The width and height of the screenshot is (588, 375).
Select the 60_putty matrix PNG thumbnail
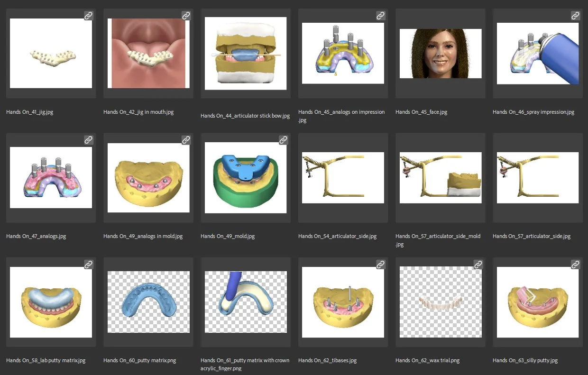pyautogui.click(x=148, y=302)
